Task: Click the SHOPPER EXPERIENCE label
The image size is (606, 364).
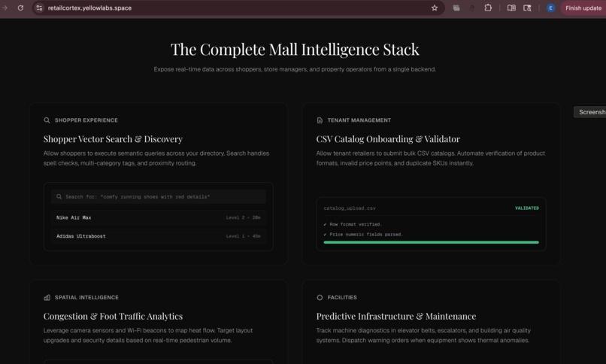Action: tap(86, 120)
